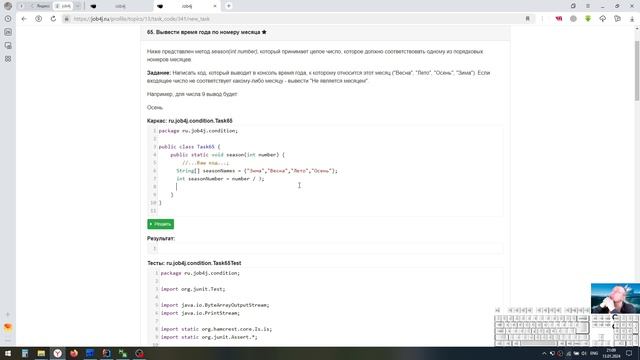This screenshot has height=360, width=640.
Task: Open the orange icon at sidebar bottom
Action: 8,327
